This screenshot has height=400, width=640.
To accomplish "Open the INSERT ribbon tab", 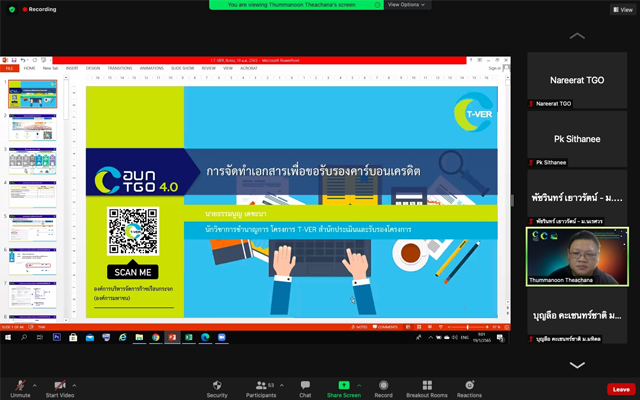I will pos(72,68).
